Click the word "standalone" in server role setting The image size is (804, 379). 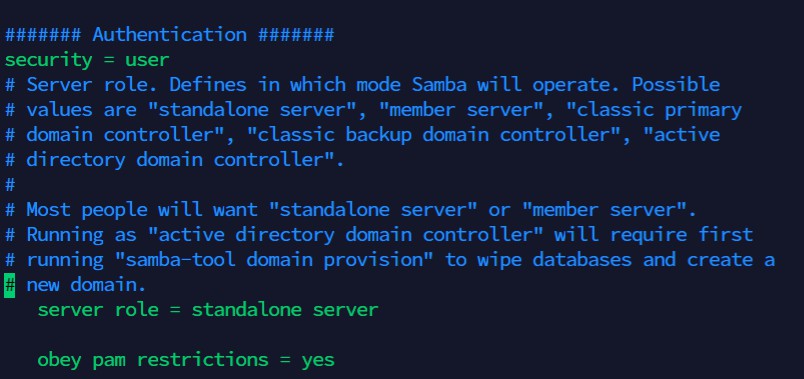(247, 310)
